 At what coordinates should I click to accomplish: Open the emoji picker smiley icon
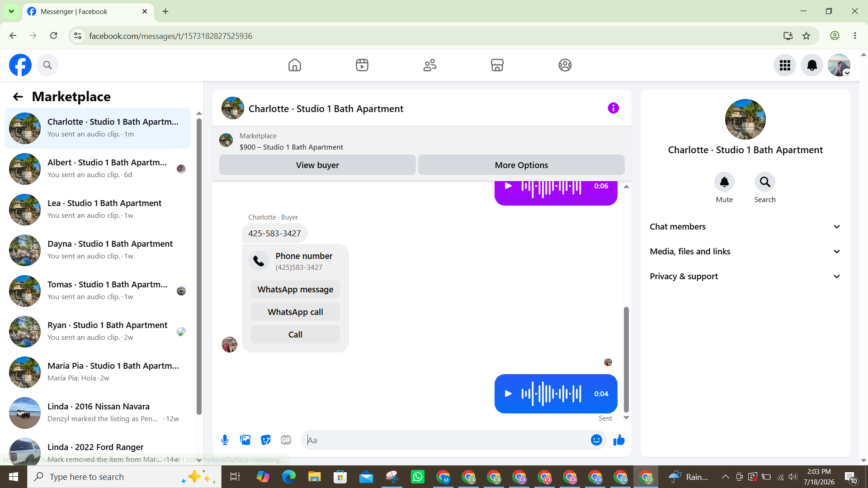(x=596, y=440)
